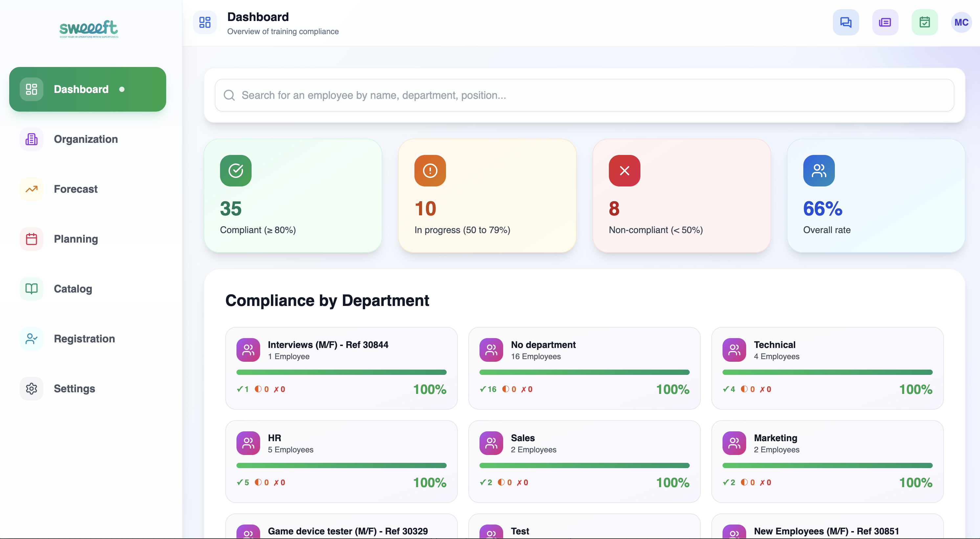Open the Settings gear icon

pos(31,388)
